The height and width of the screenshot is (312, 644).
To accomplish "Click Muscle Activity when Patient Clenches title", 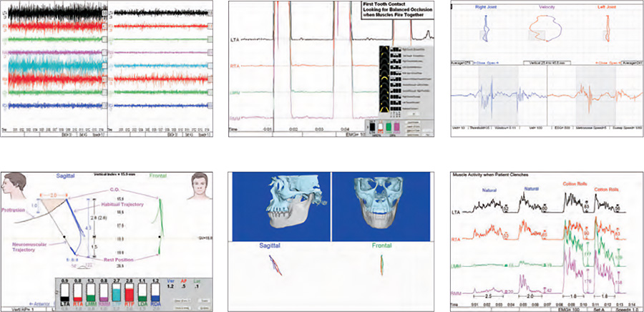I will (x=492, y=175).
